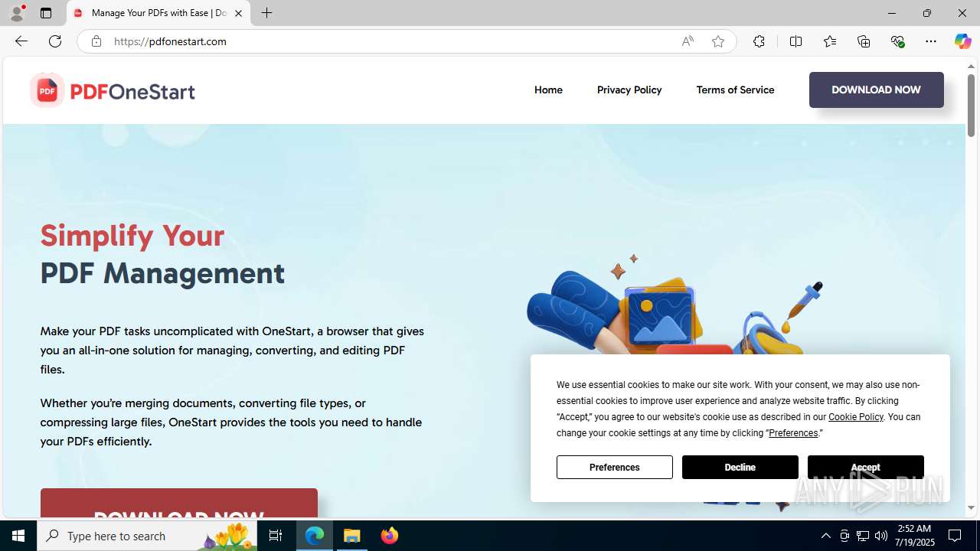Click page scrollbar down arrow

(971, 507)
